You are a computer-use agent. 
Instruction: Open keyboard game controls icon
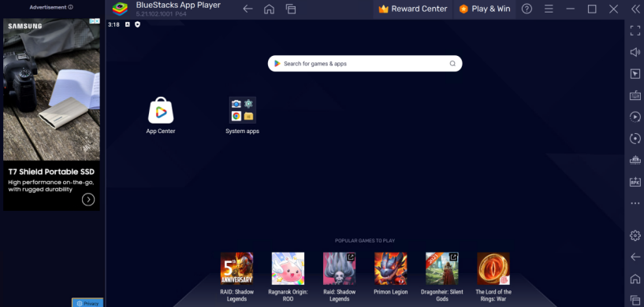[x=635, y=95]
